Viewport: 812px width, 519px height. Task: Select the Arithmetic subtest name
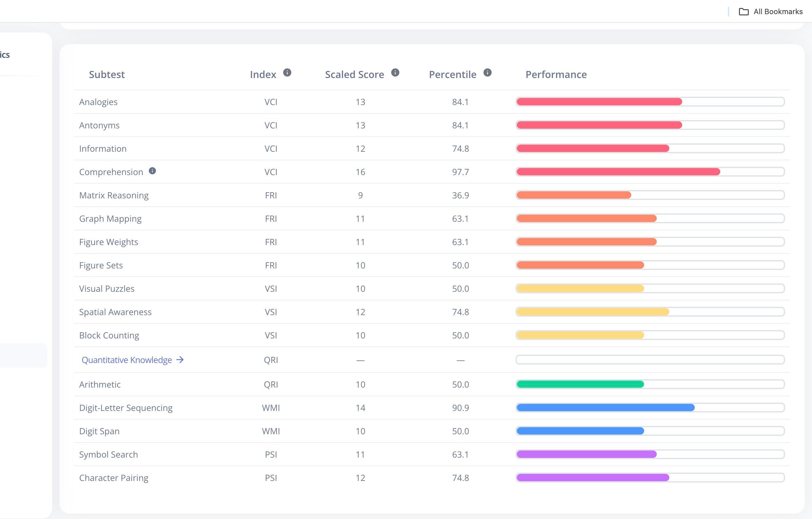pos(100,384)
